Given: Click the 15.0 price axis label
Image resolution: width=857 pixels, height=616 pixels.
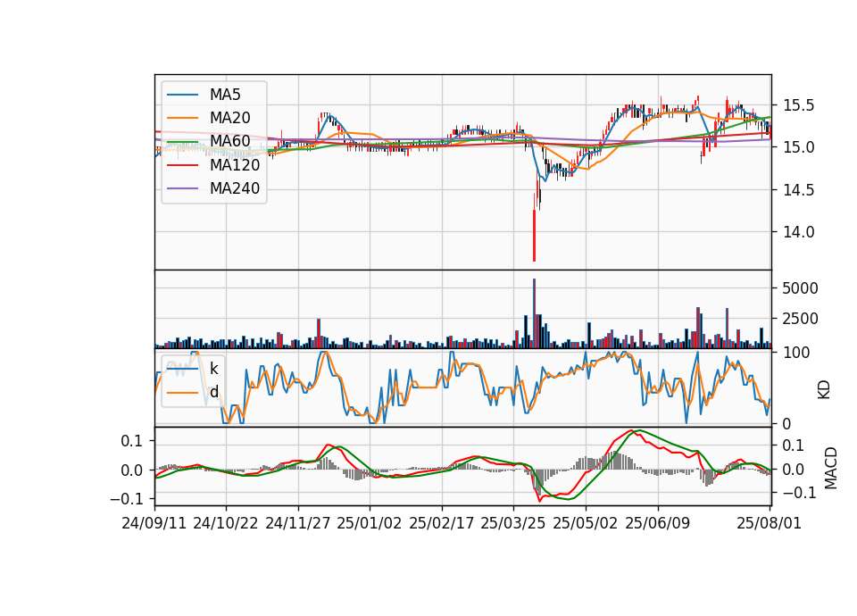Looking at the screenshot, I should (x=798, y=147).
